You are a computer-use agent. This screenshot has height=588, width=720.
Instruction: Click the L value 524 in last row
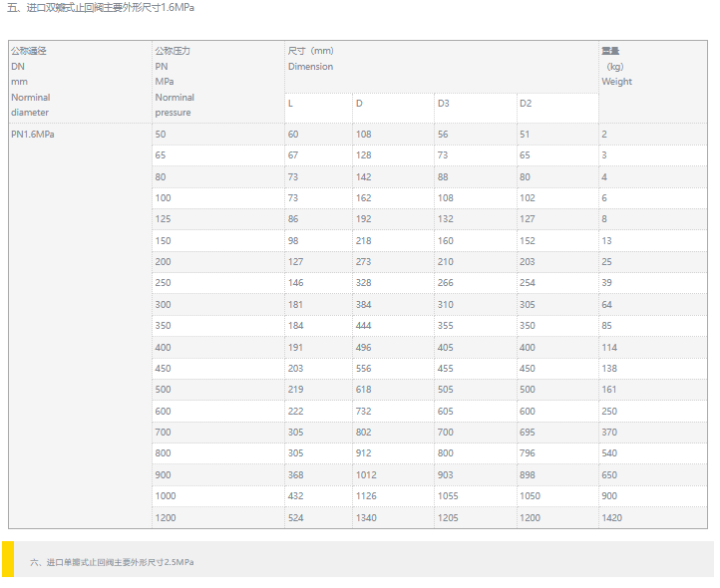pos(296,518)
